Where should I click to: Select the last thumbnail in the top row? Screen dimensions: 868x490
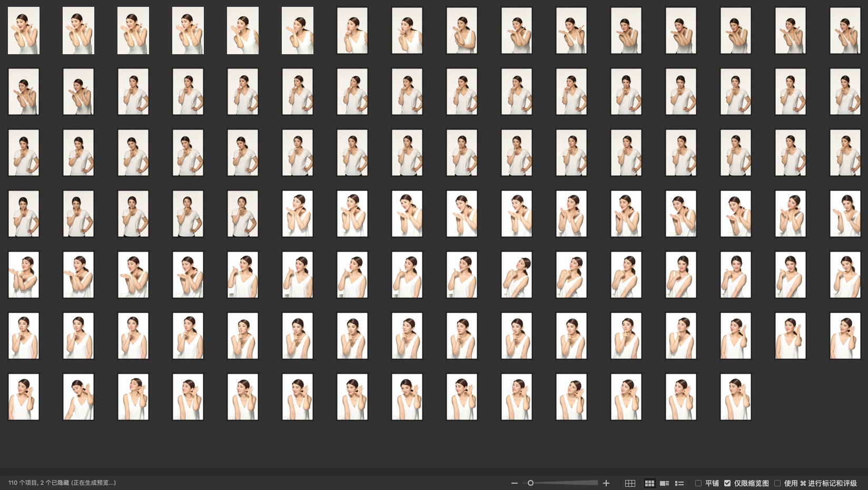click(845, 31)
